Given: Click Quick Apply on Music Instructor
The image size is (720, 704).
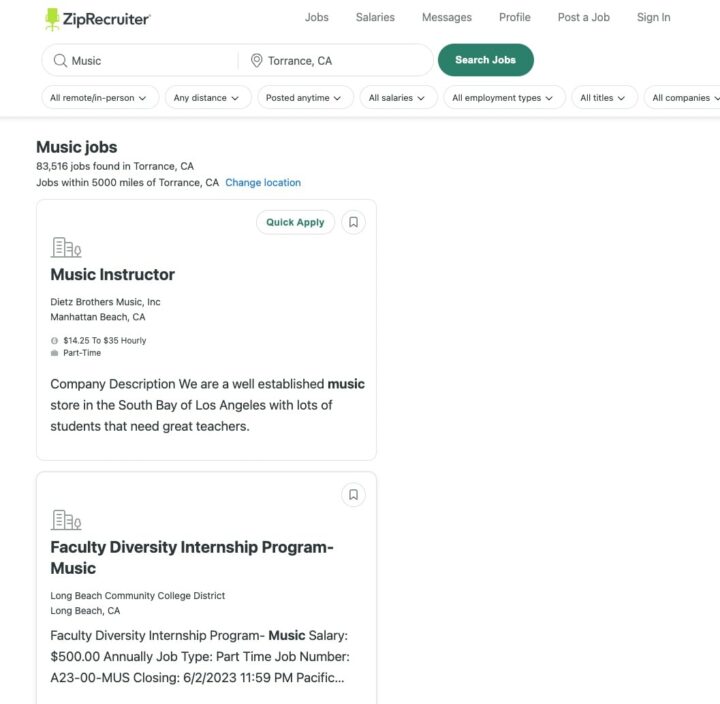Looking at the screenshot, I should [295, 222].
